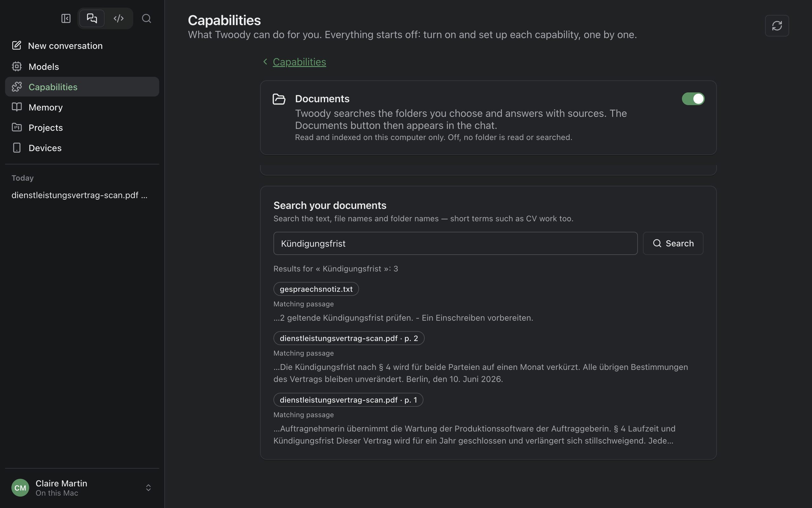The image size is (812, 508).
Task: Click the CM avatar circle
Action: pos(20,487)
